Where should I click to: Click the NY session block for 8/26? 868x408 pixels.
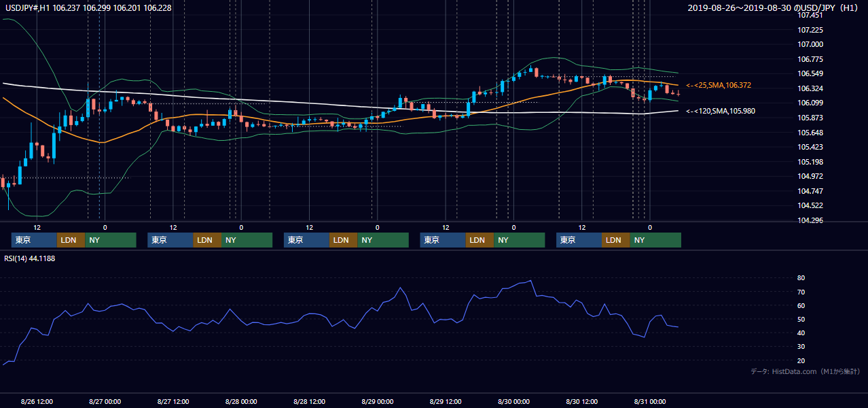[110, 240]
